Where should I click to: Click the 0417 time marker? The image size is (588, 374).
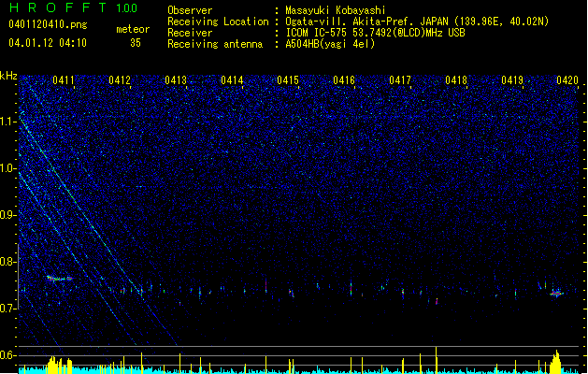point(400,80)
